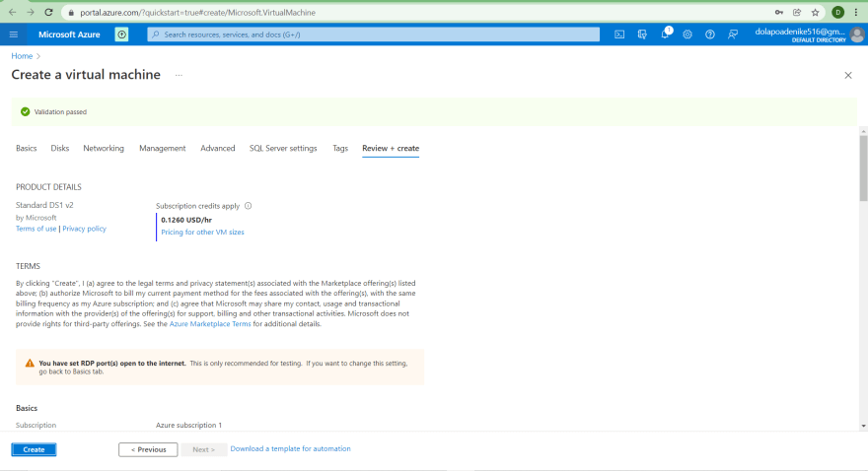Close the Create a virtual machine blade

click(x=848, y=75)
